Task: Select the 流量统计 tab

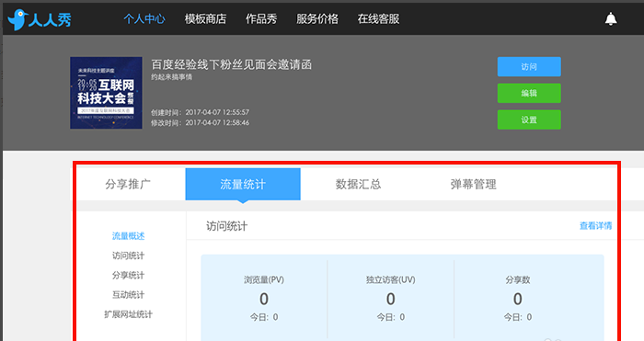Action: (x=243, y=184)
